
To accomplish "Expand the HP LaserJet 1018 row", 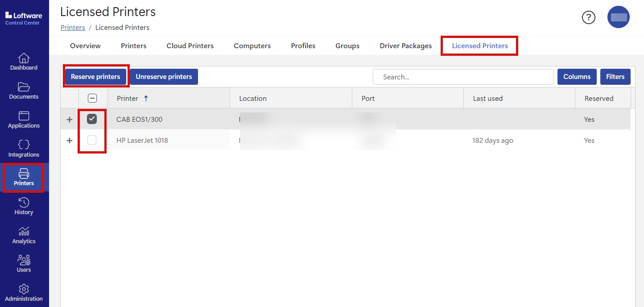I will click(x=70, y=141).
